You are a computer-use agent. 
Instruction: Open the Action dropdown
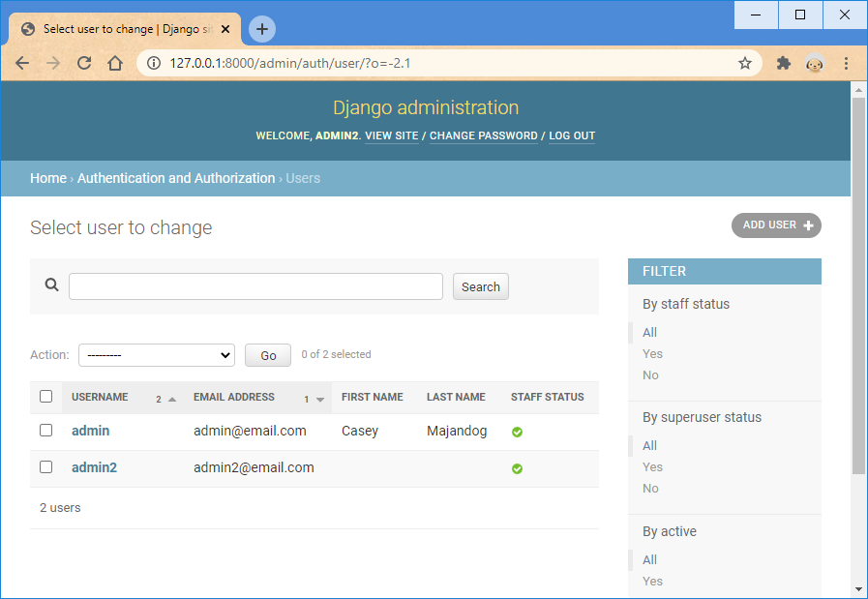tap(156, 355)
